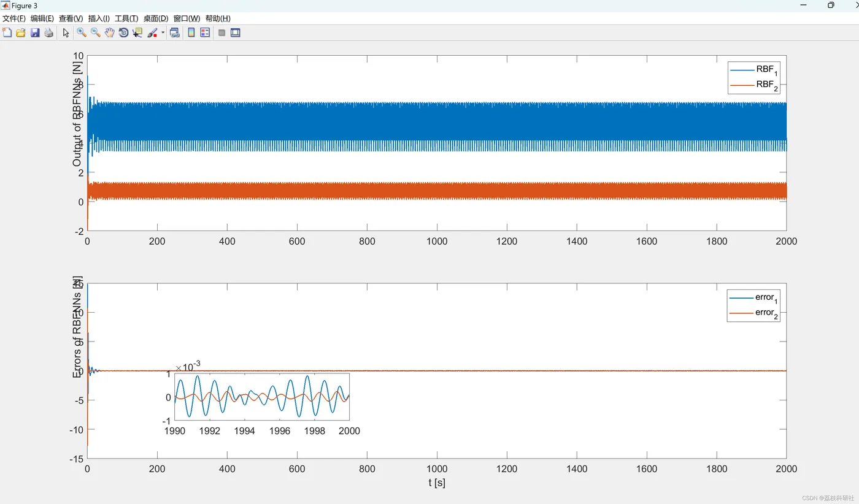Click the MATLAB logo in title bar
The image size is (859, 504).
point(6,6)
